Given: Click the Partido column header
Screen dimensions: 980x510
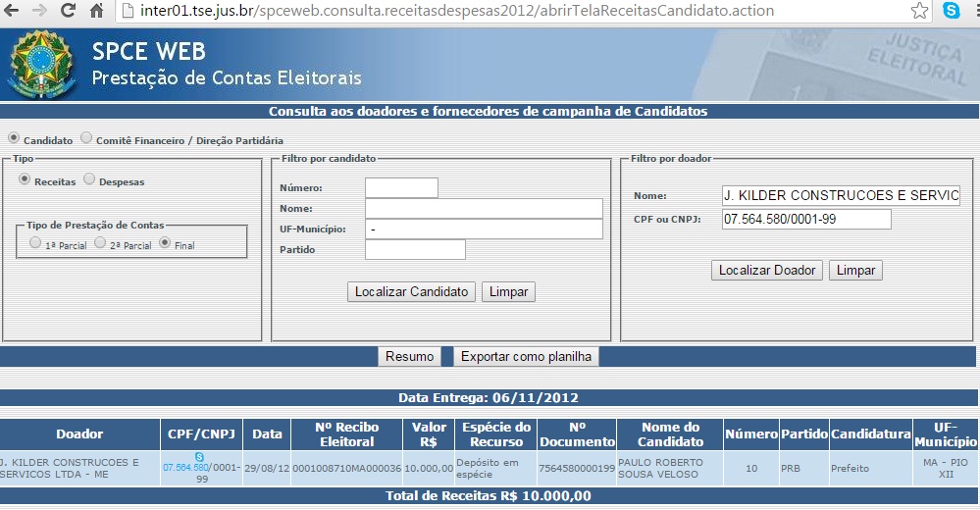Looking at the screenshot, I should point(804,434).
